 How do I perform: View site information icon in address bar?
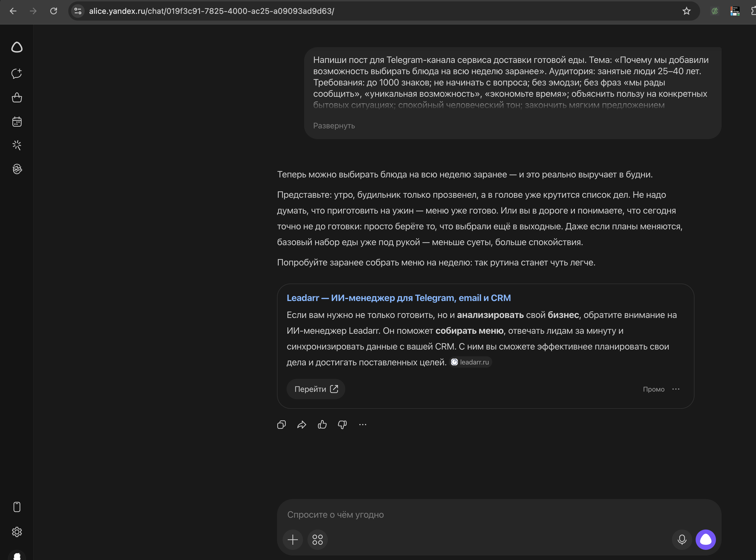coord(78,11)
